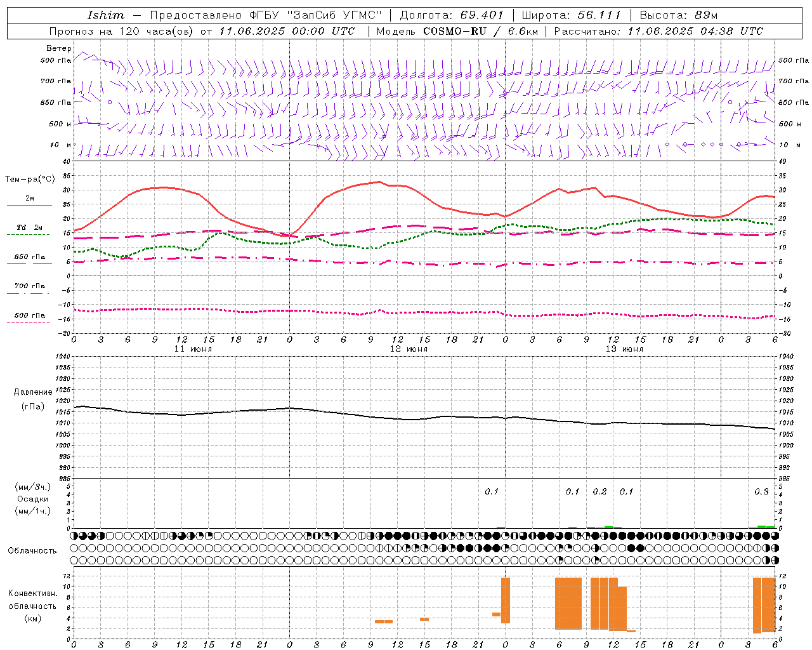Click the "850 гПа" temperature legend entry
The width and height of the screenshot is (812, 650).
[x=29, y=257]
